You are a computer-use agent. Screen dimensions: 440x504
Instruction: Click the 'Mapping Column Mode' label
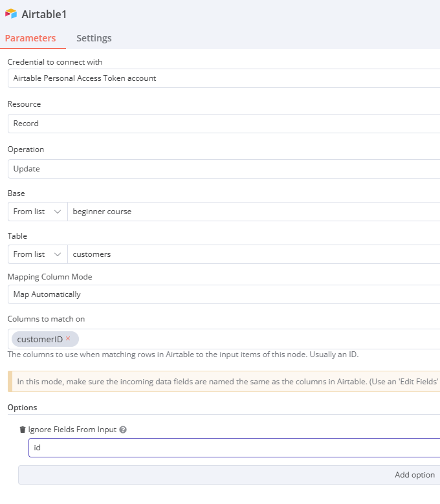tap(50, 277)
